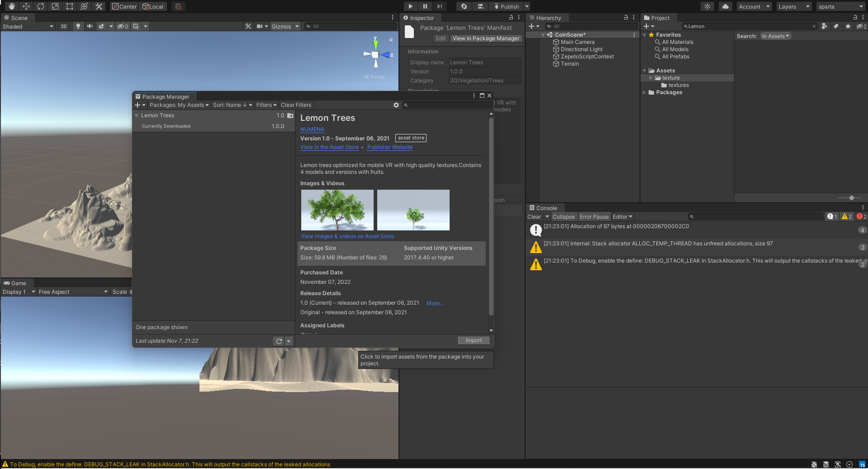Toggle Scene lighting with the lightbulb icon
This screenshot has width=868, height=469.
point(78,26)
